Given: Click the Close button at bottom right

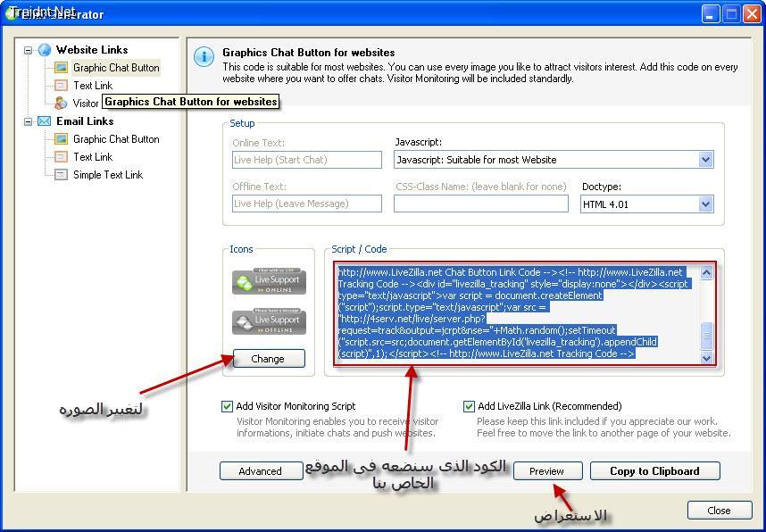Looking at the screenshot, I should pos(719,510).
